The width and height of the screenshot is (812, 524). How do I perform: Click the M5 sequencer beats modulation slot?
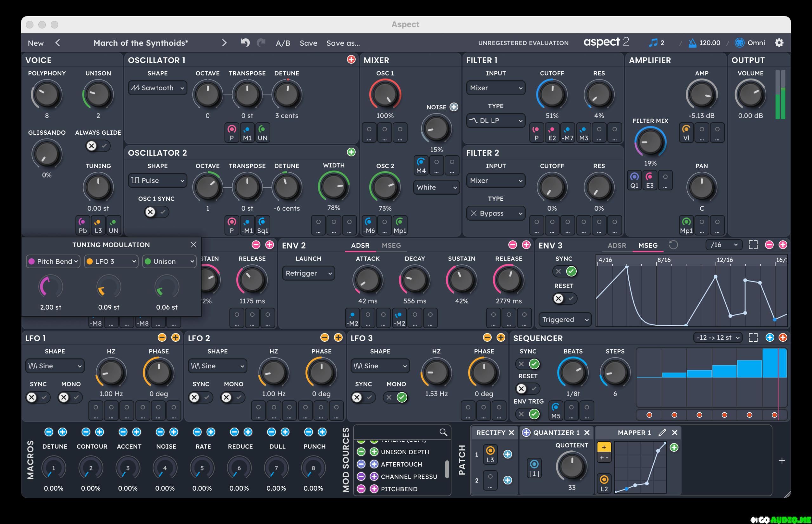(556, 410)
